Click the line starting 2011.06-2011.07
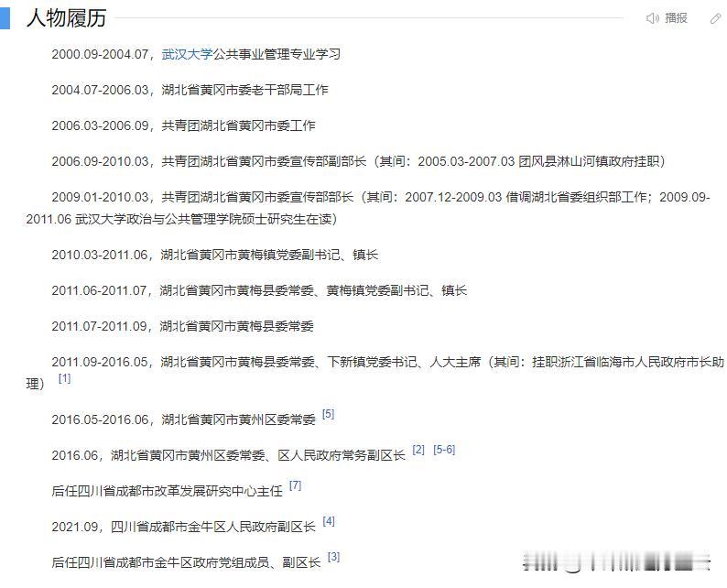727x588 pixels. tap(259, 290)
